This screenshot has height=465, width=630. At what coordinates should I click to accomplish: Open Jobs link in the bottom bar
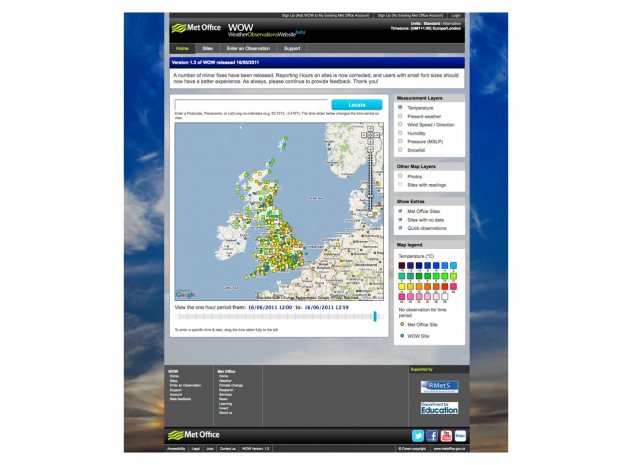click(x=210, y=449)
